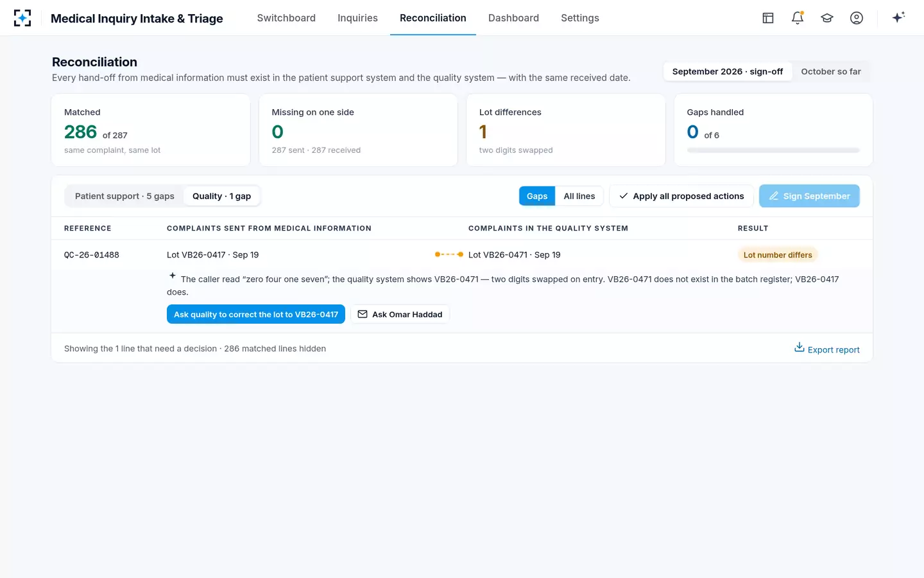Click the Sign September button
The width and height of the screenshot is (924, 578).
[x=809, y=196]
